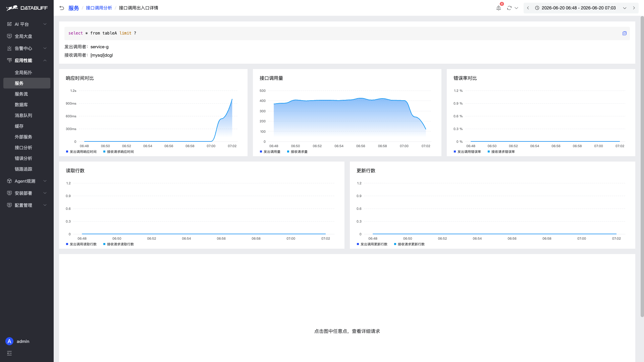The height and width of the screenshot is (362, 644).
Task: Click the 安装部署 sidebar icon
Action: click(9, 193)
